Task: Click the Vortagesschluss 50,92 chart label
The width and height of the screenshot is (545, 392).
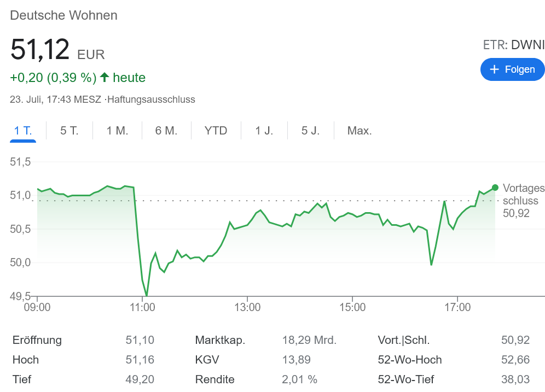Action: point(523,201)
